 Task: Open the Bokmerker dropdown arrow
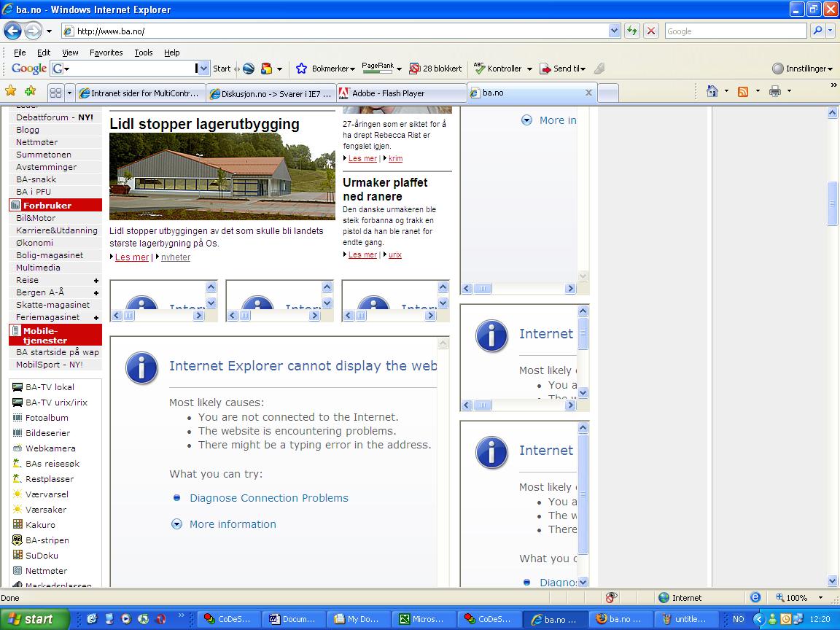(x=352, y=69)
